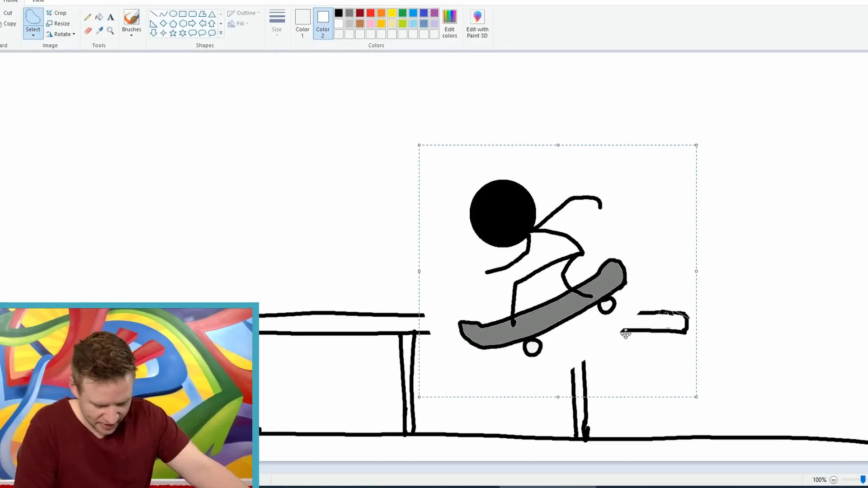The image size is (868, 488).
Task: Choose the Cloud callout shape
Action: coord(212,33)
